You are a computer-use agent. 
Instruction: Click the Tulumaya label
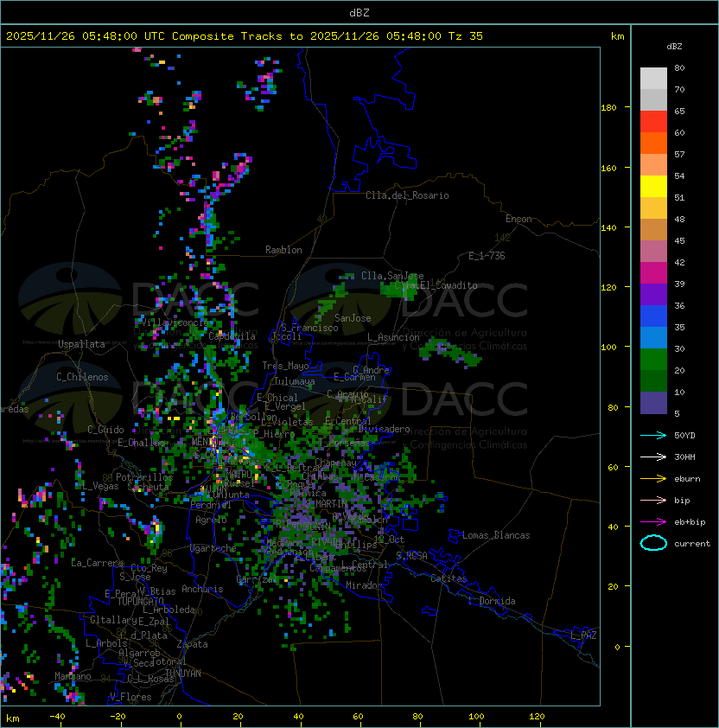point(295,381)
